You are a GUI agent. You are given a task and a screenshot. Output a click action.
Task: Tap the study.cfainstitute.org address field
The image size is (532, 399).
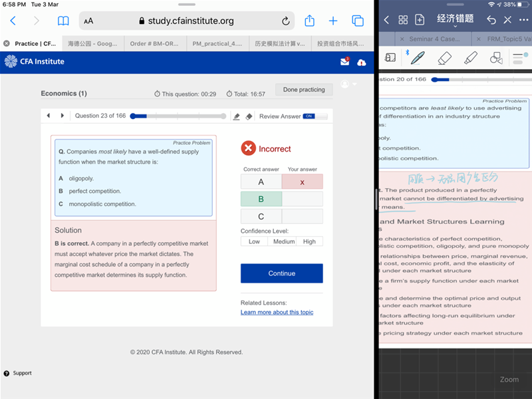click(x=187, y=21)
